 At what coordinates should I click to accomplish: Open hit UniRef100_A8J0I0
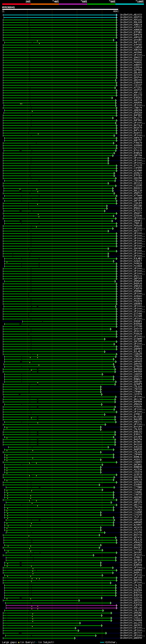[x=131, y=15]
